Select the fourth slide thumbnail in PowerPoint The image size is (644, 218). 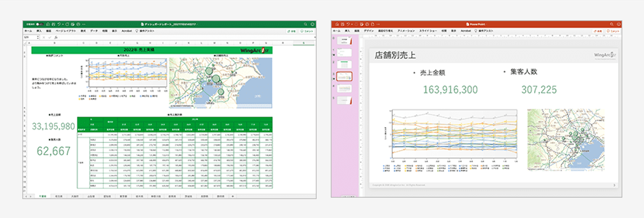tap(344, 89)
